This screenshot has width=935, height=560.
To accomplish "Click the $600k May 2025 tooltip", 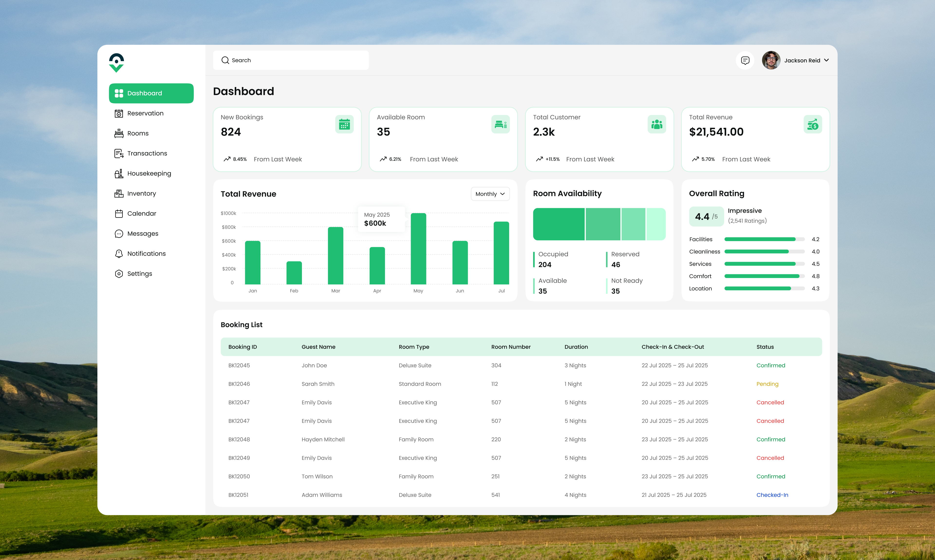I will 382,219.
